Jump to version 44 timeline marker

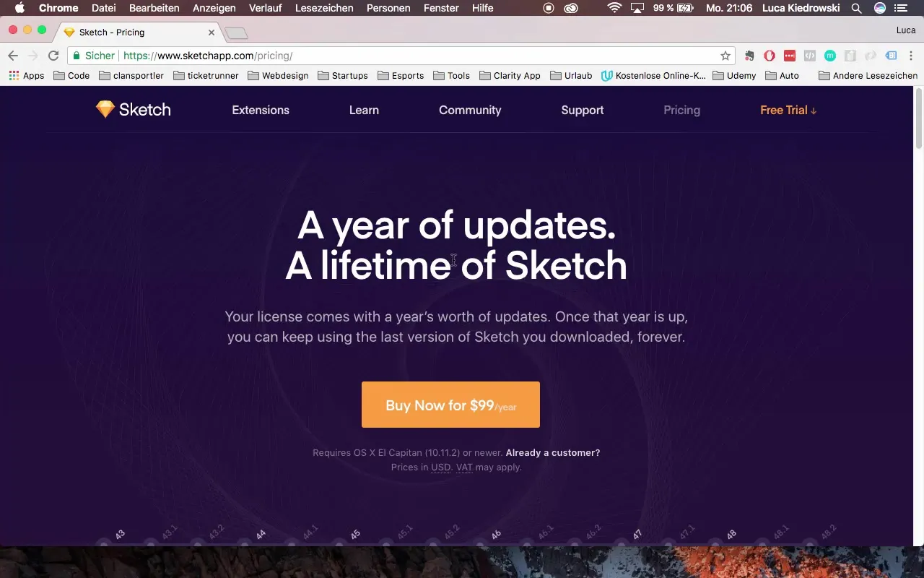pos(261,535)
